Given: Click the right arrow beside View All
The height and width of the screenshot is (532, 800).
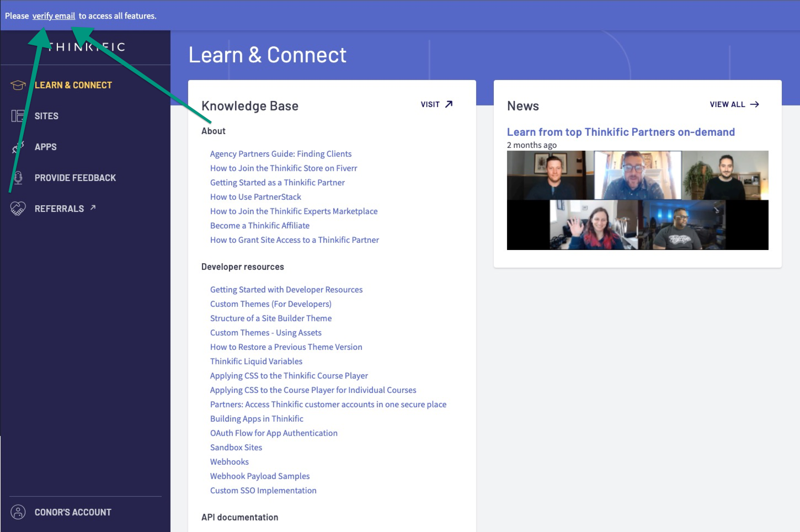Looking at the screenshot, I should tap(755, 104).
